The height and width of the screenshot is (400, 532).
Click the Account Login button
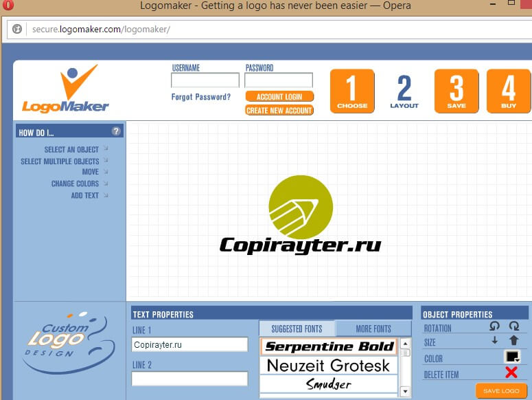coord(279,96)
